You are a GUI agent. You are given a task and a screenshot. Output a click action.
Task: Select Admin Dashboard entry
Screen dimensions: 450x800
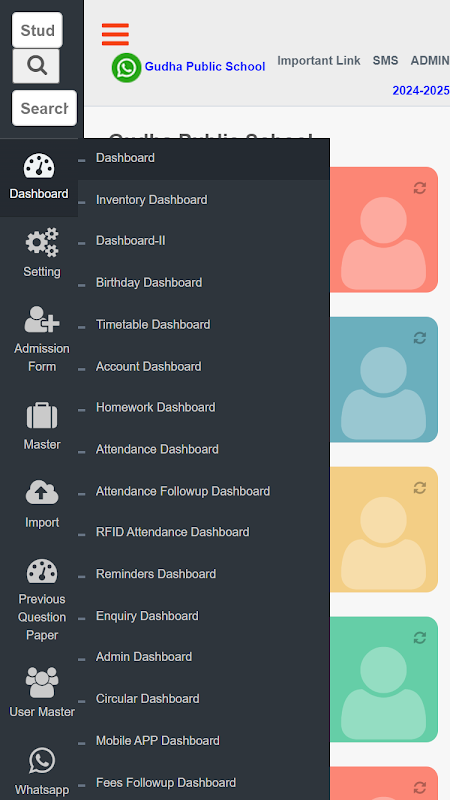click(x=204, y=657)
